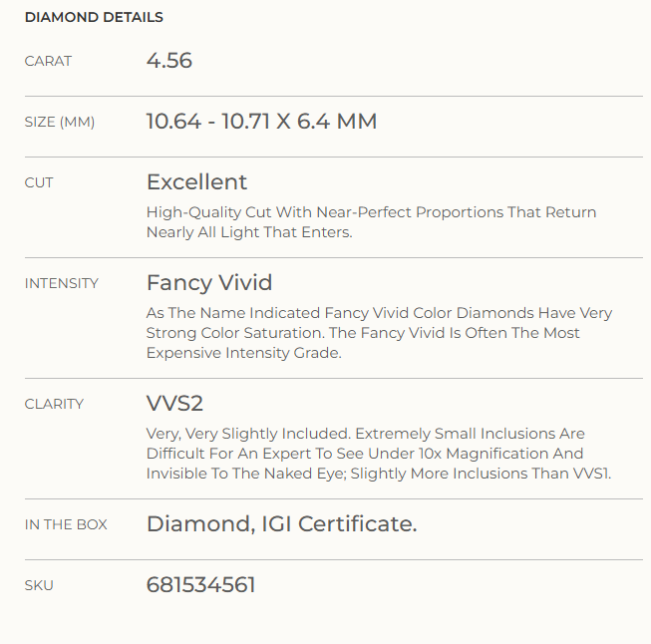Click the words Expensive Intensity Grade
The height and width of the screenshot is (644, 651).
244,353
